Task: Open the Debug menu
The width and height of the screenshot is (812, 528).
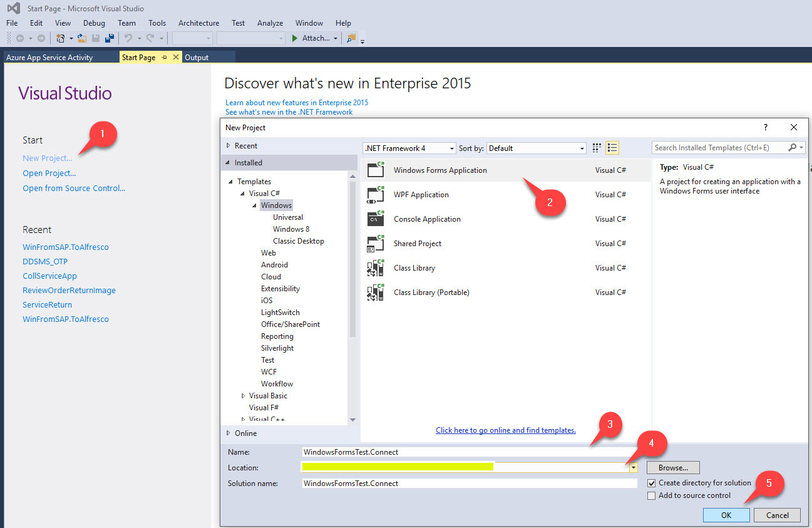Action: (x=94, y=23)
